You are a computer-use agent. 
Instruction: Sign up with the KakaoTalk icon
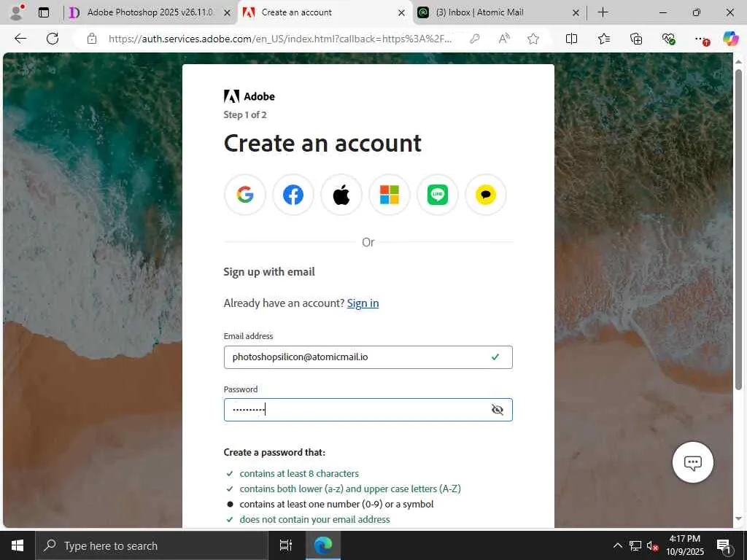tap(485, 195)
